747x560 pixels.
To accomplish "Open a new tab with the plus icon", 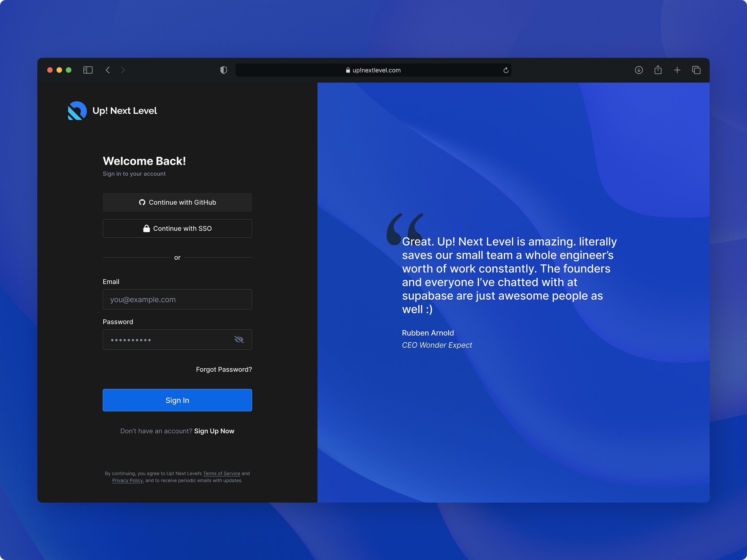I will point(677,70).
